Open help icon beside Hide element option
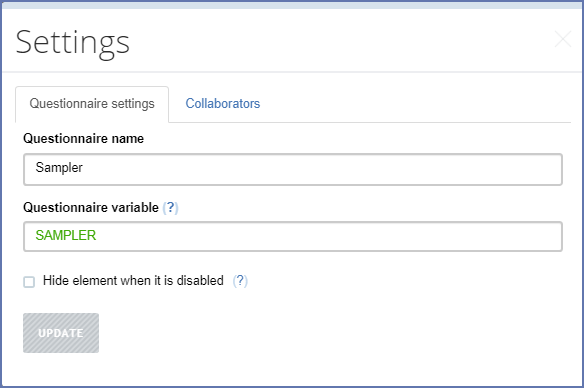This screenshot has height=388, width=584. click(x=240, y=281)
